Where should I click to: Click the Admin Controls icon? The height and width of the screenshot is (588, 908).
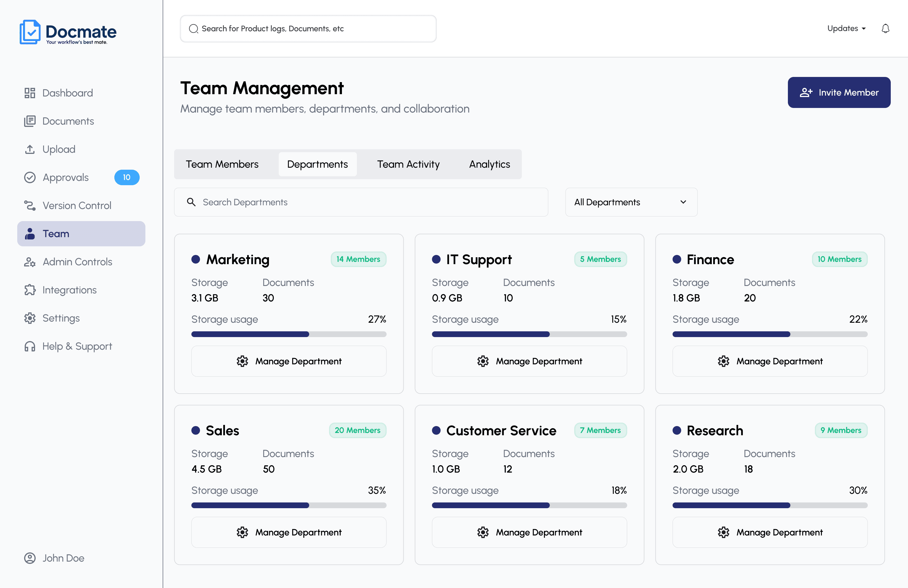click(30, 262)
